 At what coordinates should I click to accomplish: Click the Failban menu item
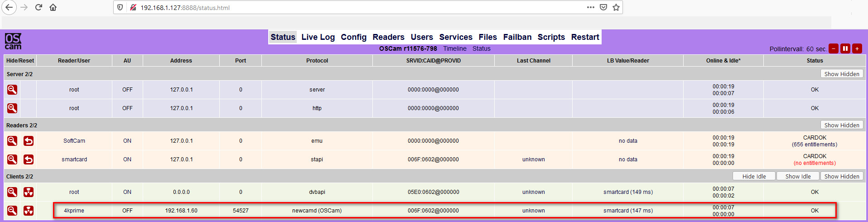[x=517, y=37]
